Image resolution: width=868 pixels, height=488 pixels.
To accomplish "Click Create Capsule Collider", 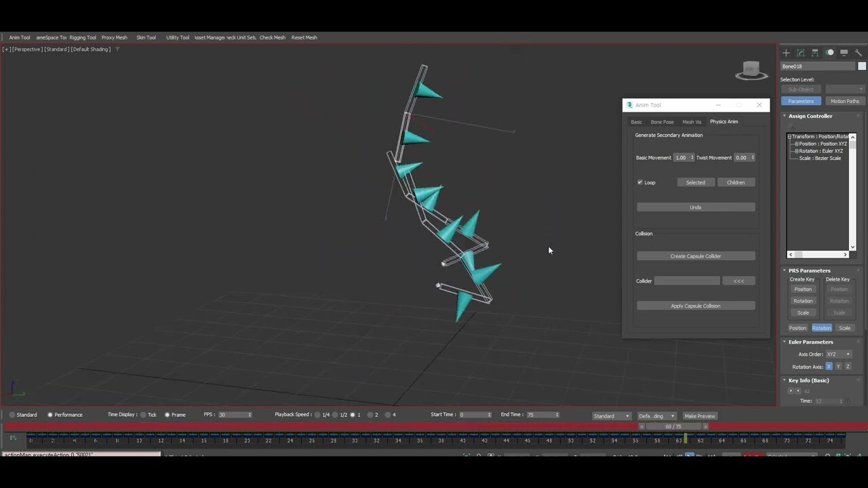I will 695,256.
